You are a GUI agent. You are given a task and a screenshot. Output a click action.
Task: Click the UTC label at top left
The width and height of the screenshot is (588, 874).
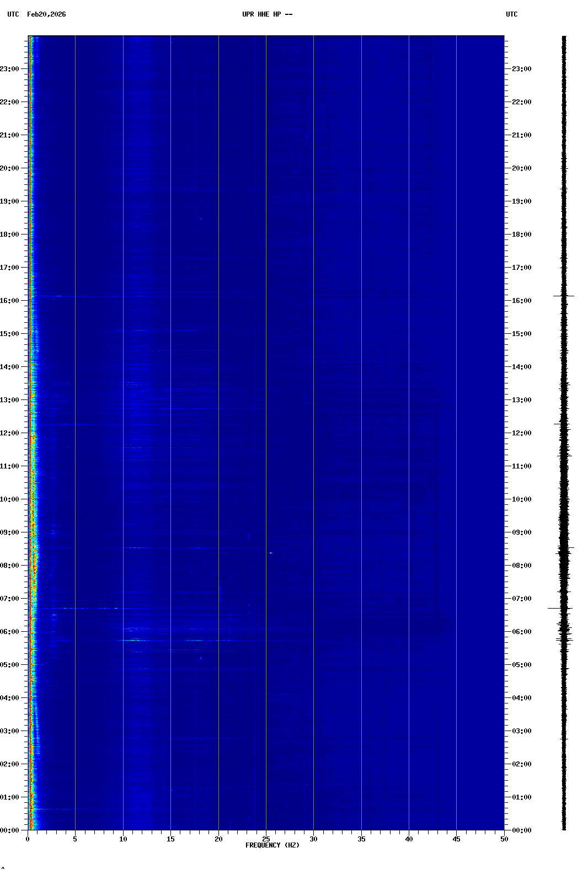pyautogui.click(x=13, y=14)
